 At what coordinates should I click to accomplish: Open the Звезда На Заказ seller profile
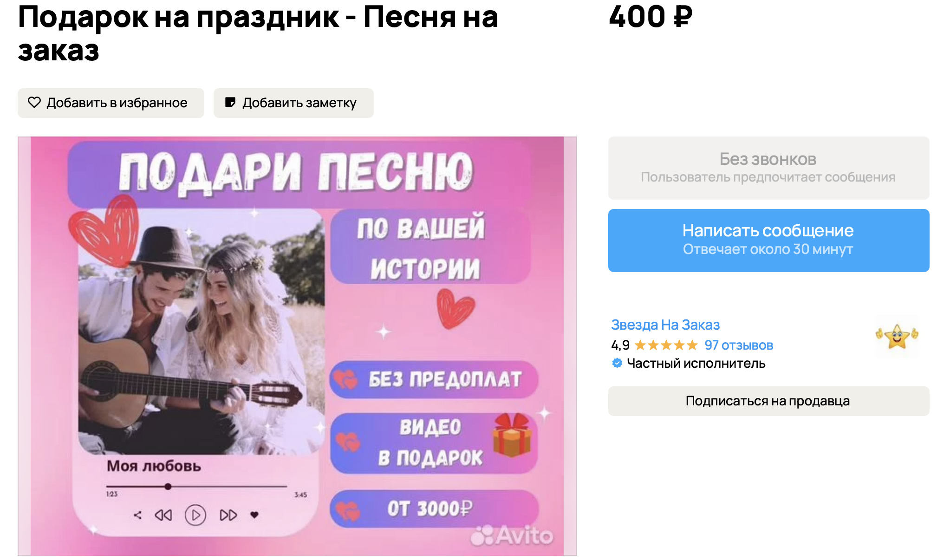tap(665, 325)
